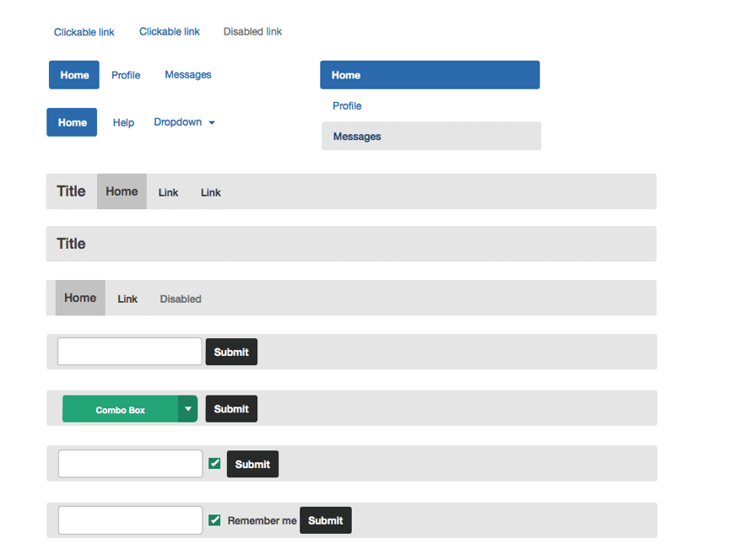Screen dimensions: 747x560
Task: Open the Help pill
Action: coord(123,123)
